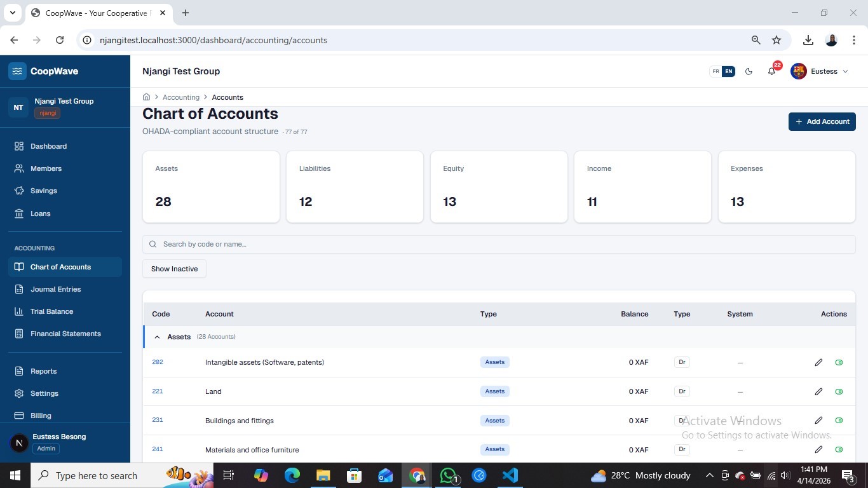Image resolution: width=868 pixels, height=488 pixels.
Task: Open File Explorer from taskbar
Action: pos(323,475)
